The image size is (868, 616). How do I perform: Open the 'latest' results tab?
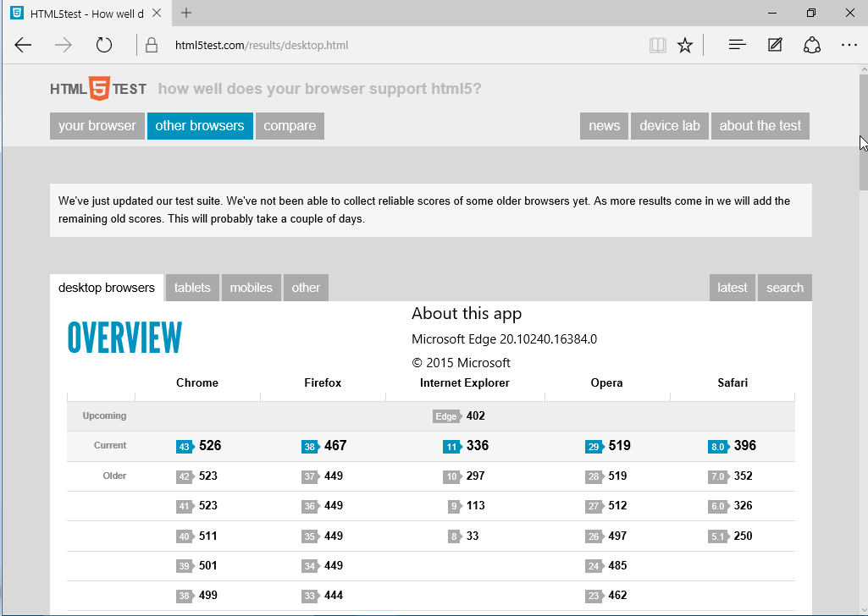(x=732, y=288)
